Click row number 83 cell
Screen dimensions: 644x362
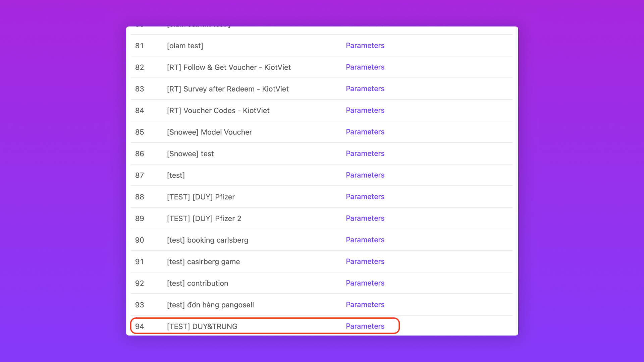click(x=140, y=89)
